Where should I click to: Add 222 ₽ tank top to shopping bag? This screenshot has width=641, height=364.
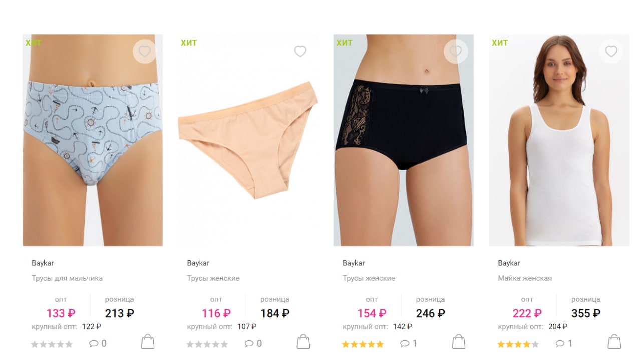click(x=614, y=342)
